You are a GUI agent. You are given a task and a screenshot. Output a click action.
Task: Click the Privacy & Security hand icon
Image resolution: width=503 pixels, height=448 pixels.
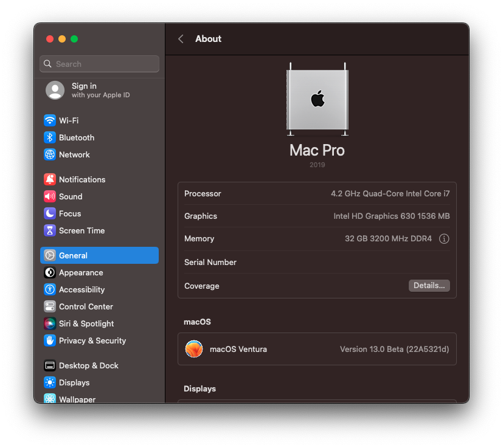50,340
